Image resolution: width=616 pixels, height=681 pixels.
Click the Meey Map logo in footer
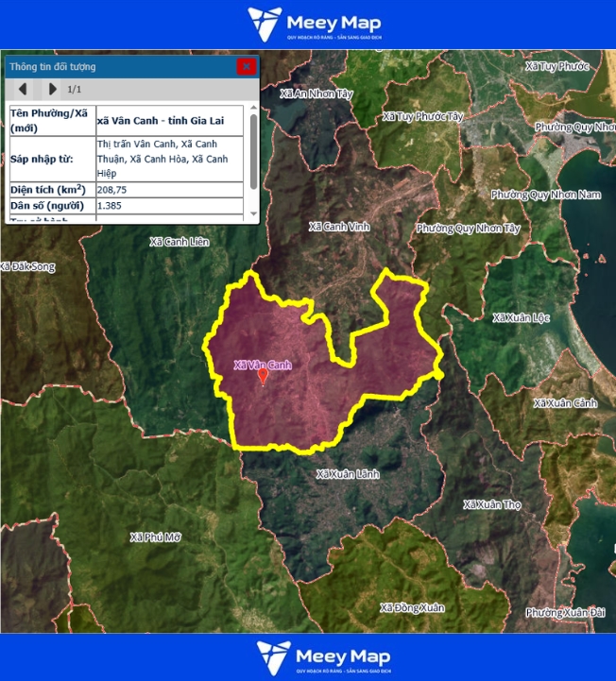click(x=323, y=657)
